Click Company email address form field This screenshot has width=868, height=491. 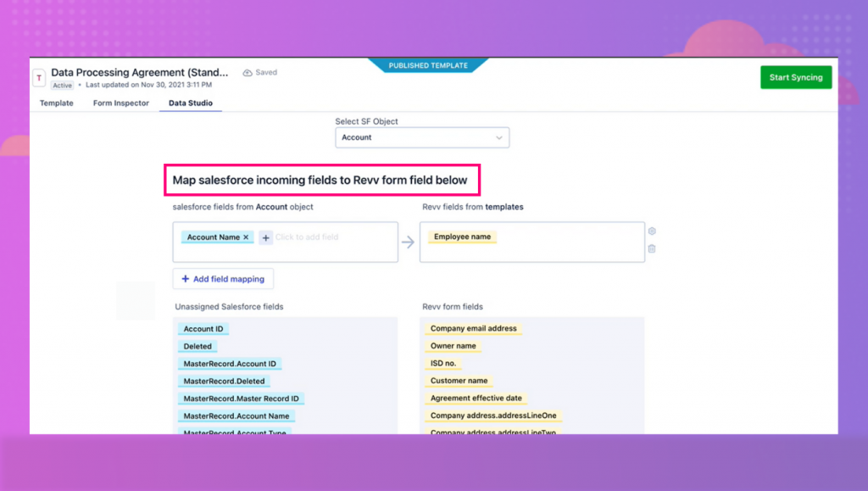point(473,328)
